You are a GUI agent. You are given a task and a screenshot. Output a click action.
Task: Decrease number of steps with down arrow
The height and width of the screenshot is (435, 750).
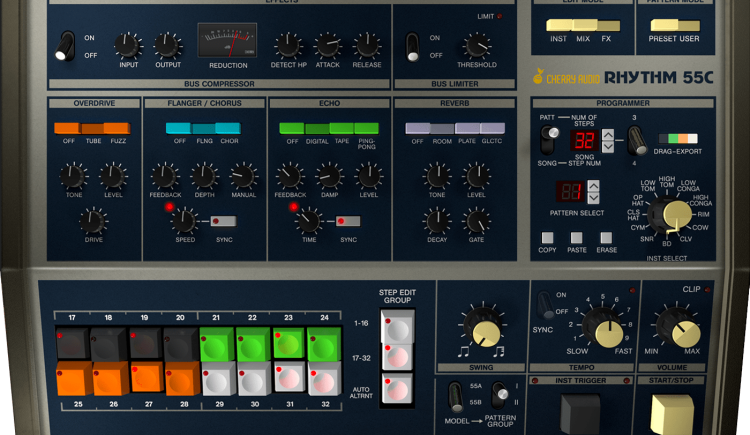(607, 146)
